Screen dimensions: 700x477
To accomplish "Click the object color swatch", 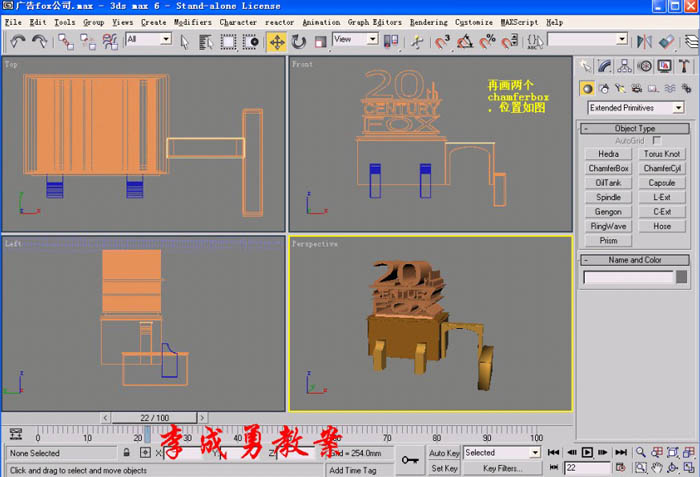I will coord(681,277).
